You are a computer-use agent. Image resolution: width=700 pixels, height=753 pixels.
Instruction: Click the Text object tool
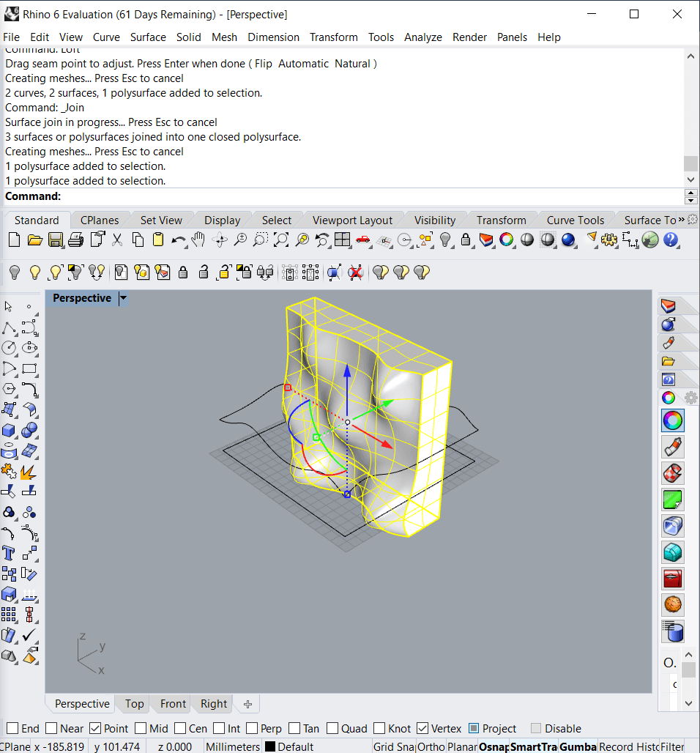point(10,553)
